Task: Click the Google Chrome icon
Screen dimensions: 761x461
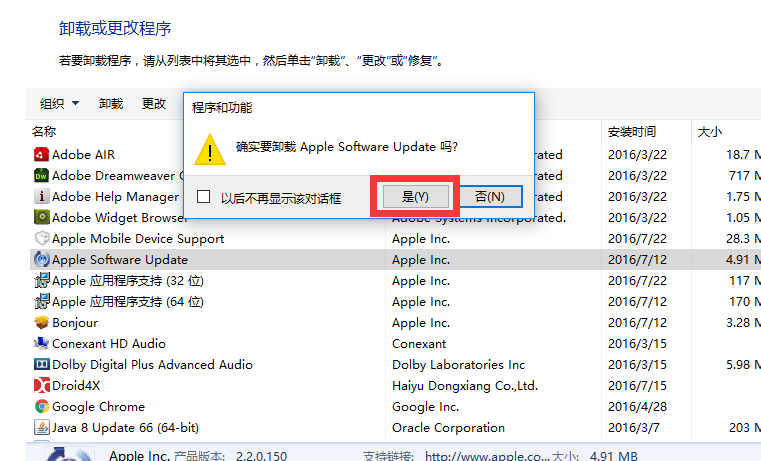Action: click(x=41, y=407)
